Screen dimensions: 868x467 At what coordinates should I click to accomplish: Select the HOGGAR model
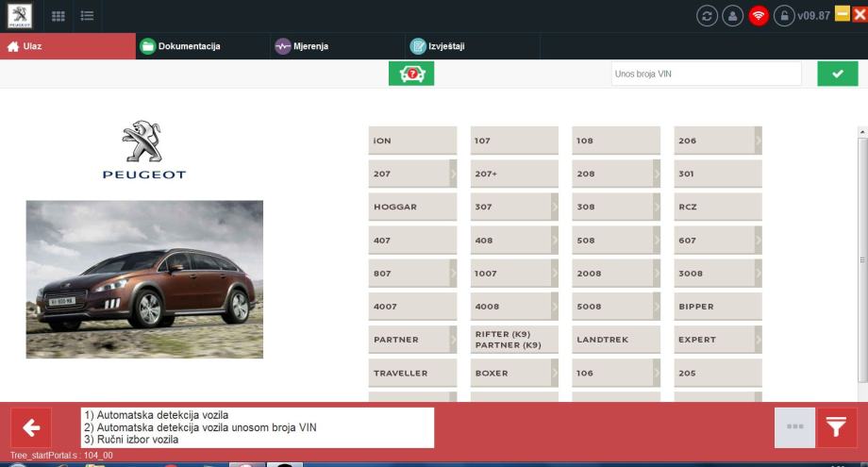[412, 207]
